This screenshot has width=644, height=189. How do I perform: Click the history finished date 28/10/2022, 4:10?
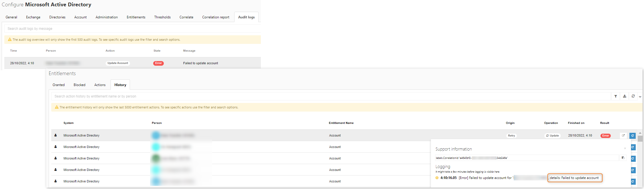pyautogui.click(x=580, y=135)
